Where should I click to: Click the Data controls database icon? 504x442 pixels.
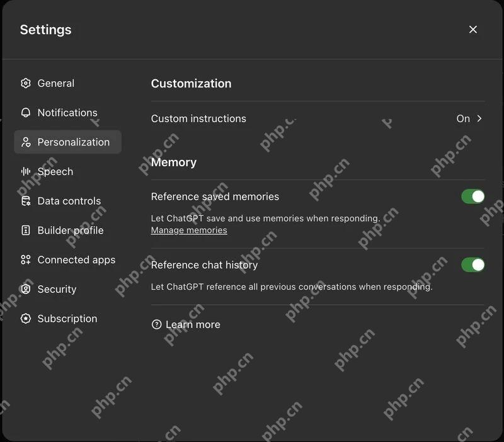pyautogui.click(x=26, y=201)
